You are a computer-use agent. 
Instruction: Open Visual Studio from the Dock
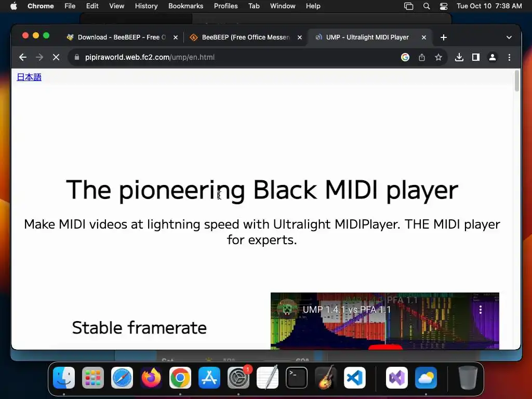tap(396, 378)
